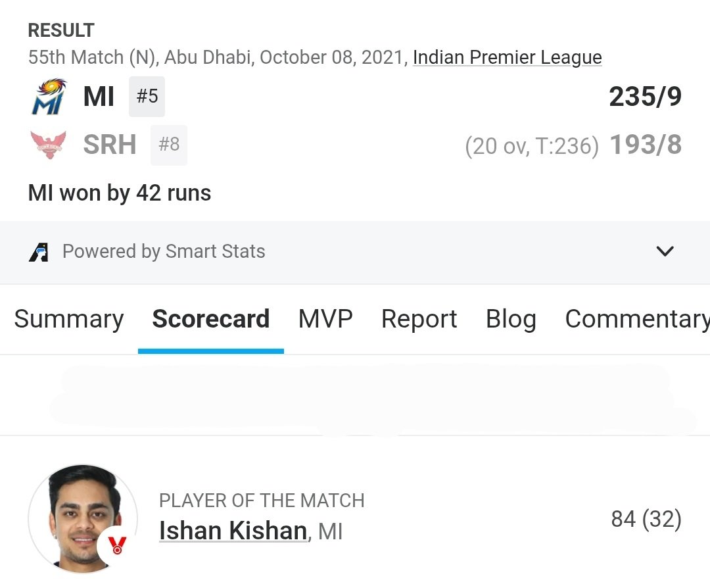Switch to the Blog tab
Viewport: 710px width, 588px height.
click(511, 319)
